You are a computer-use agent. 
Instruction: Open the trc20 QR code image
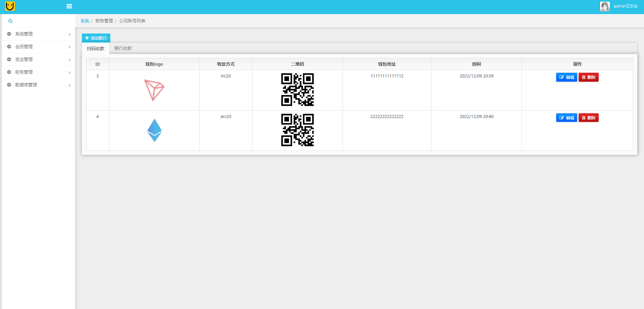point(297,90)
